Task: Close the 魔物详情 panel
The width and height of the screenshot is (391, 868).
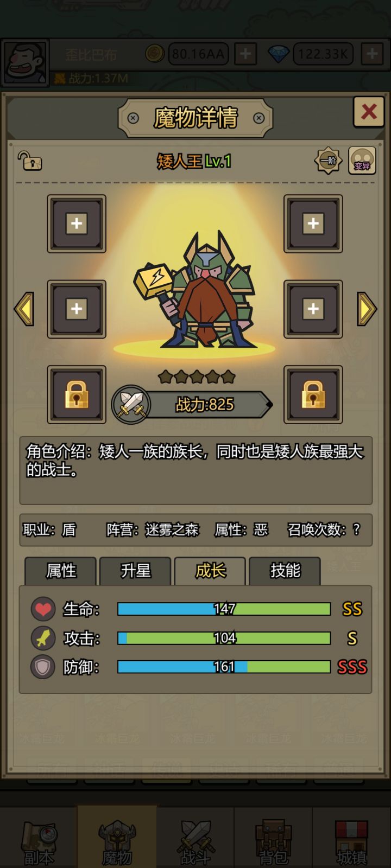Action: (x=369, y=112)
